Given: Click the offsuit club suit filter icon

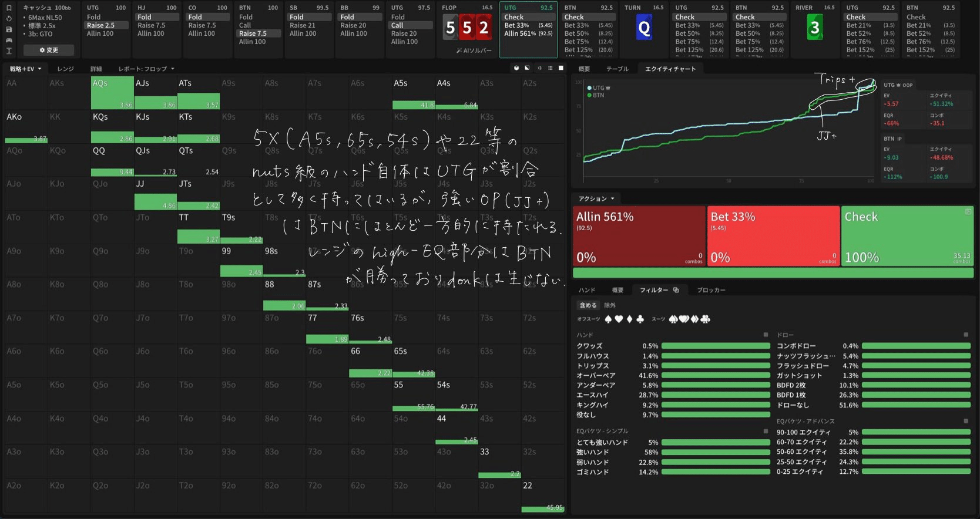Looking at the screenshot, I should [640, 319].
